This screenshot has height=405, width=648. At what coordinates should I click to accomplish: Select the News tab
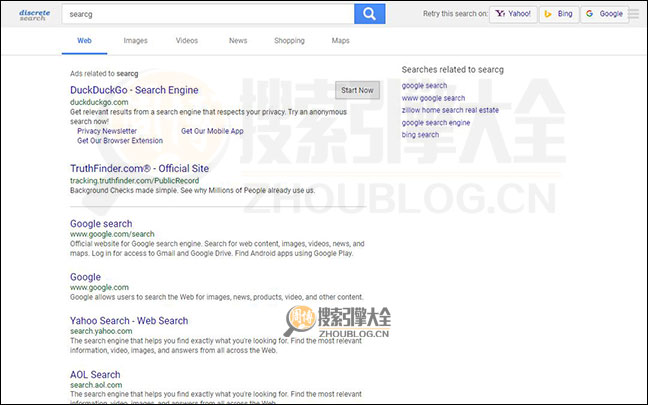pyautogui.click(x=237, y=41)
